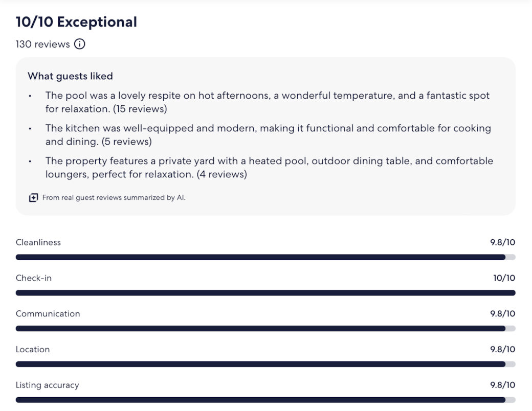Viewport: 532px width, 411px height.
Task: Click the Communication label
Action: [x=48, y=314]
